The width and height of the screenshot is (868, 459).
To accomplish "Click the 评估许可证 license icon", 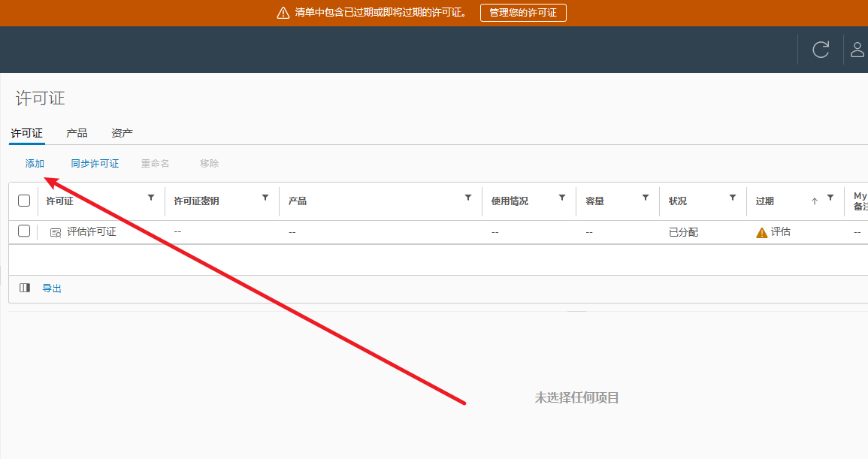I will click(56, 233).
